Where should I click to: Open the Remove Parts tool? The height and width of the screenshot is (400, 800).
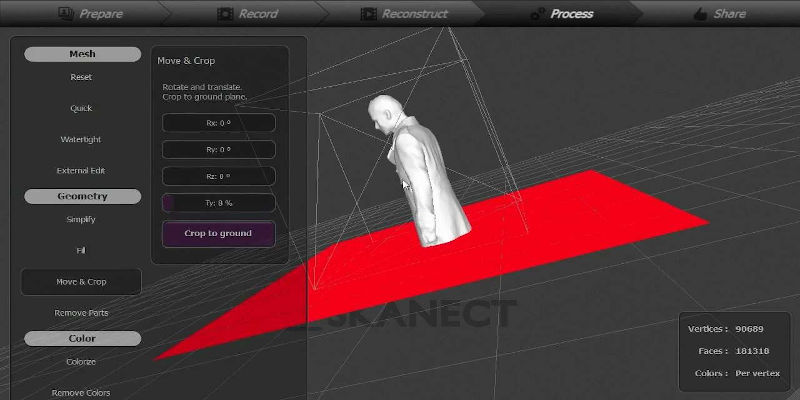point(81,313)
